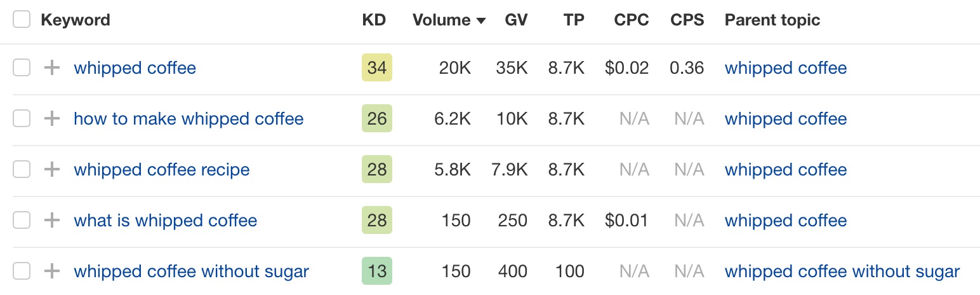Sort by Volume column dropdown arrow

pos(481,20)
